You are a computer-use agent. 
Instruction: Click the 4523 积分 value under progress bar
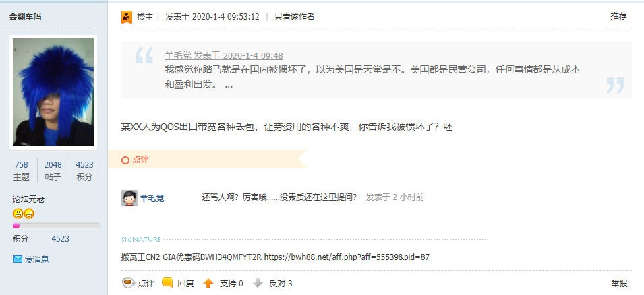pos(61,239)
